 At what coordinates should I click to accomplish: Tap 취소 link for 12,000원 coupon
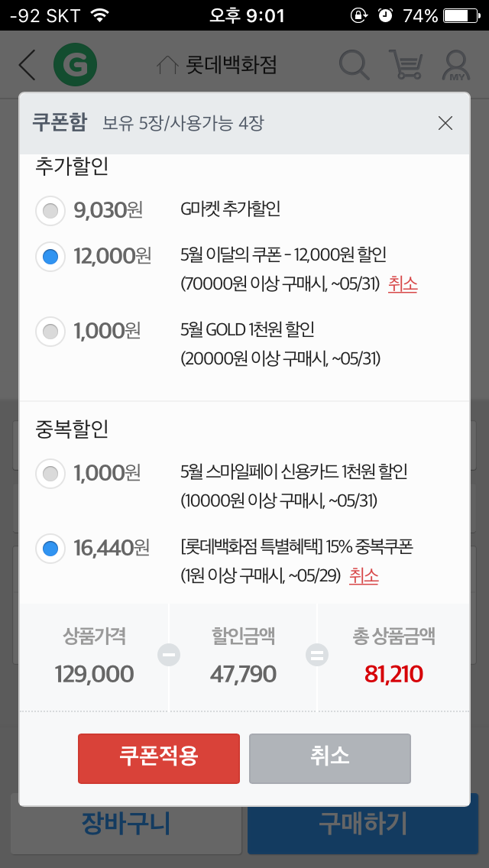click(x=403, y=284)
